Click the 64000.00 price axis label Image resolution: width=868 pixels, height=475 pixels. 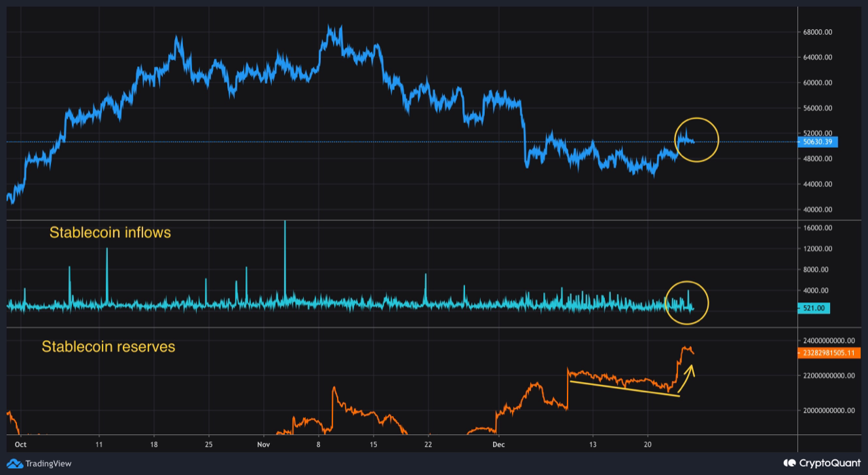[x=818, y=58]
